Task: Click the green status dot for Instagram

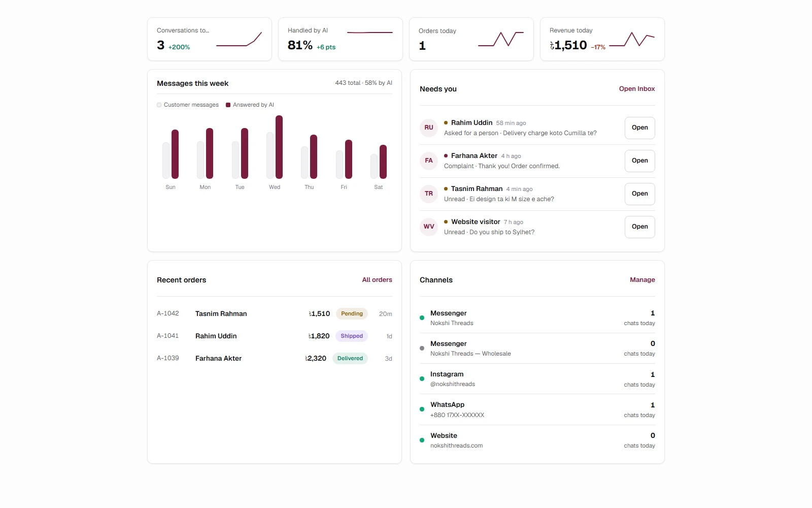Action: pyautogui.click(x=422, y=379)
